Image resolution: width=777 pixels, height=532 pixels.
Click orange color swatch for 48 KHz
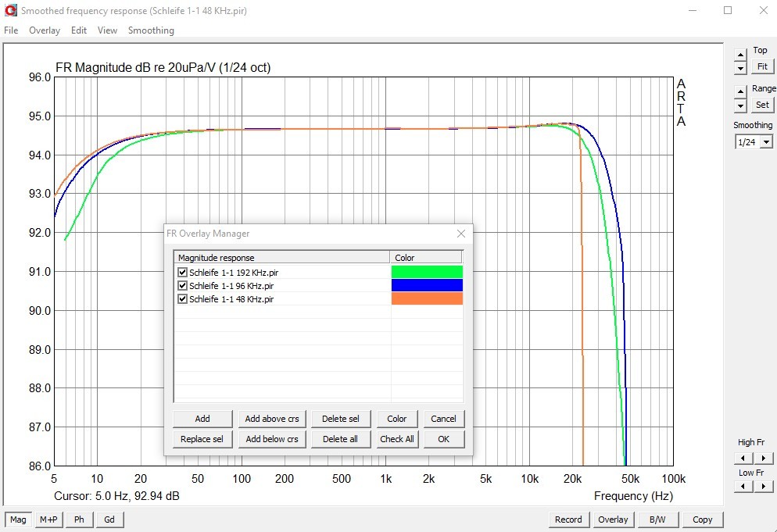click(427, 298)
